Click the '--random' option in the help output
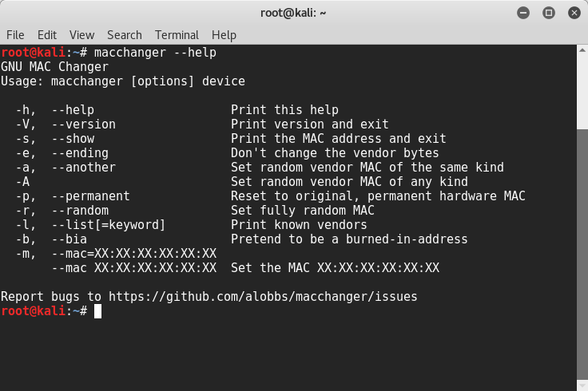 80,211
